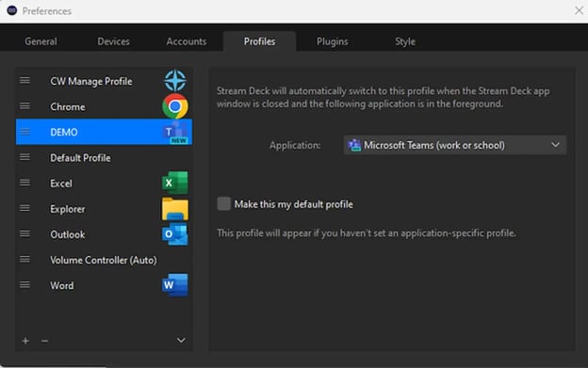Open the Application dropdown list
The image size is (588, 368).
(454, 145)
